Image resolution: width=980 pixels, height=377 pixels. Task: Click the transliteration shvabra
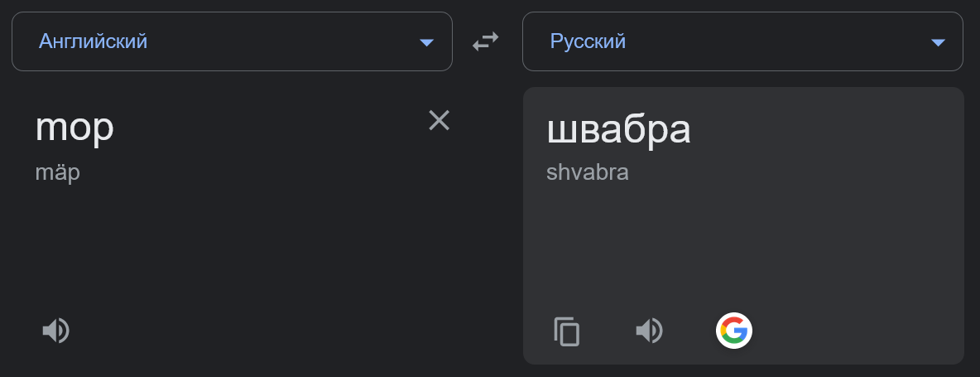coord(587,173)
